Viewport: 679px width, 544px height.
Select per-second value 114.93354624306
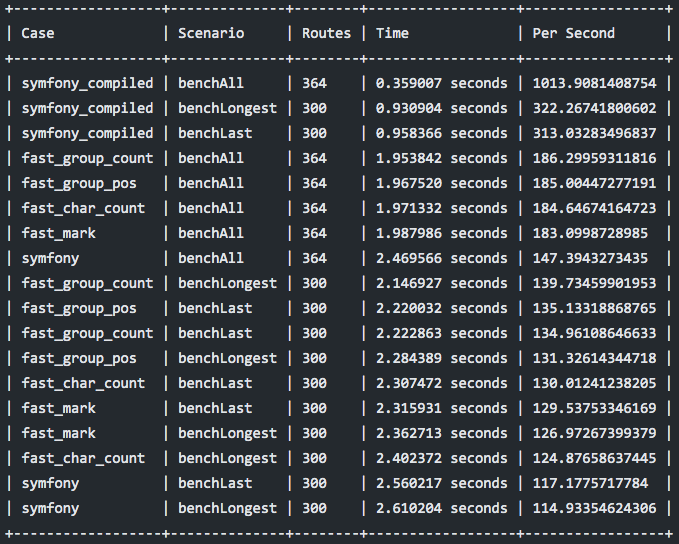click(595, 508)
